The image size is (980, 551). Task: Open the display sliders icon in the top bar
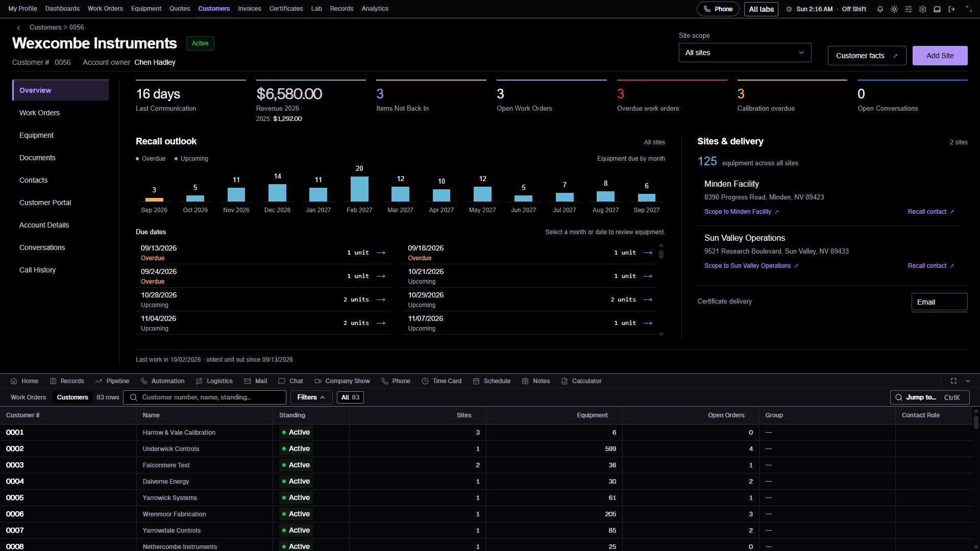pos(909,9)
